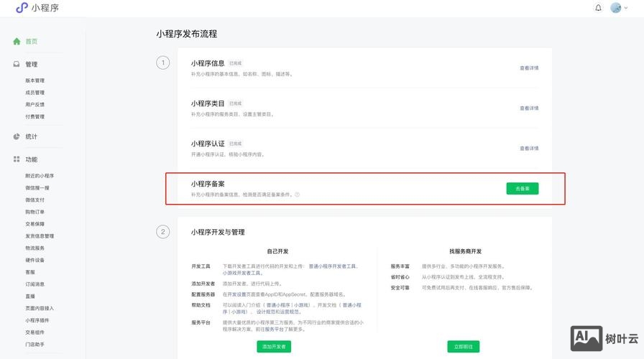
Task: Click the 已完成 tag beside 小程序认证
Action: click(235, 144)
